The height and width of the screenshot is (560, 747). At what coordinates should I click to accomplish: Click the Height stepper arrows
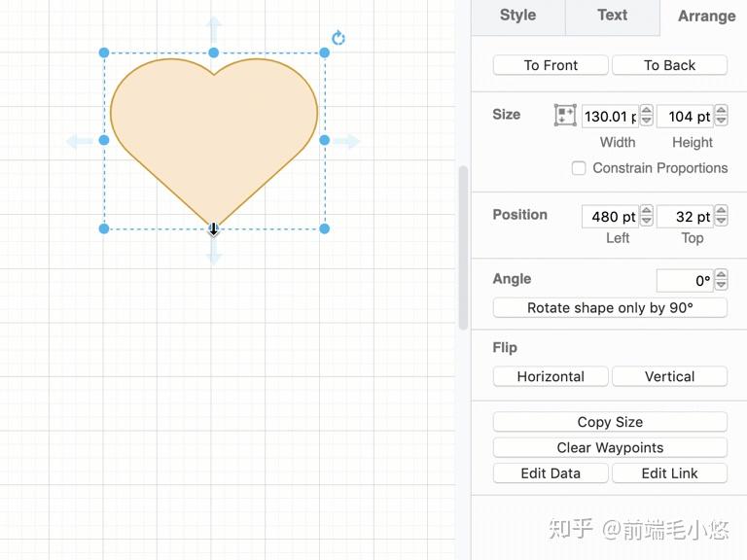point(721,116)
